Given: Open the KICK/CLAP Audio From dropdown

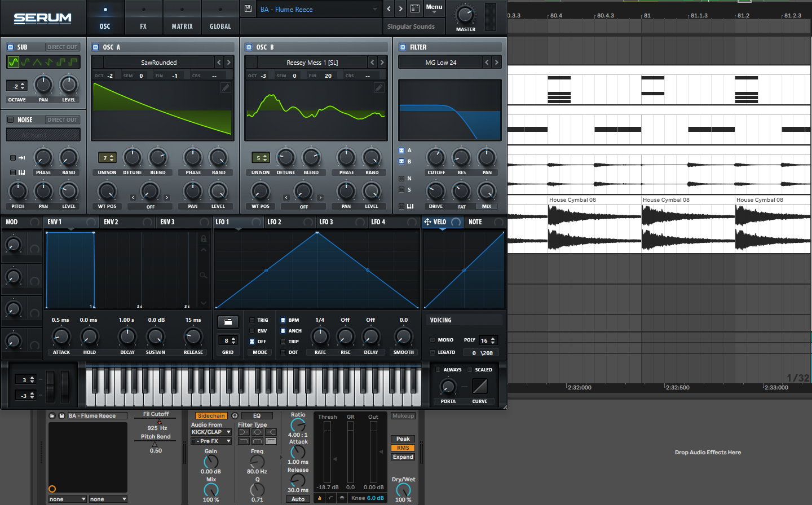Looking at the screenshot, I should [x=211, y=432].
